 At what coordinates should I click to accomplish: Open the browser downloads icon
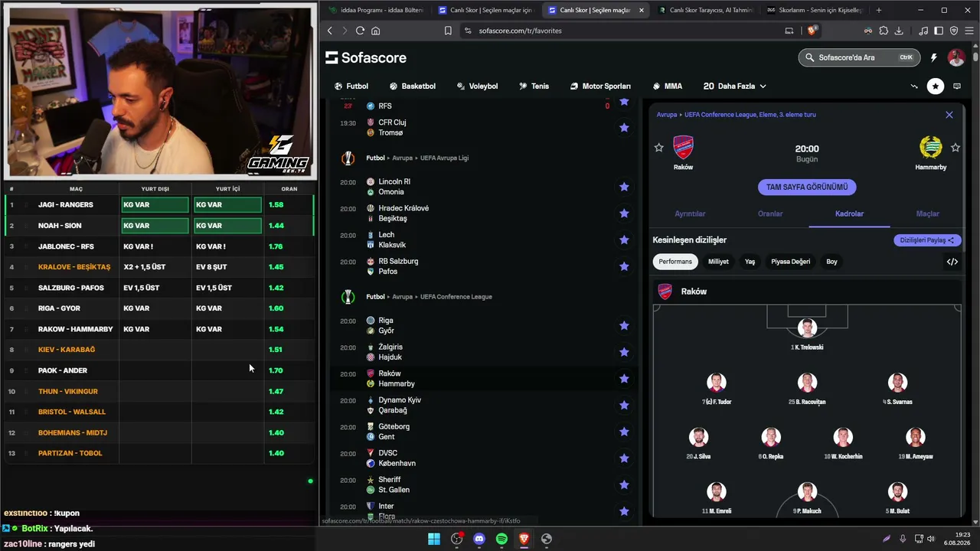click(899, 31)
